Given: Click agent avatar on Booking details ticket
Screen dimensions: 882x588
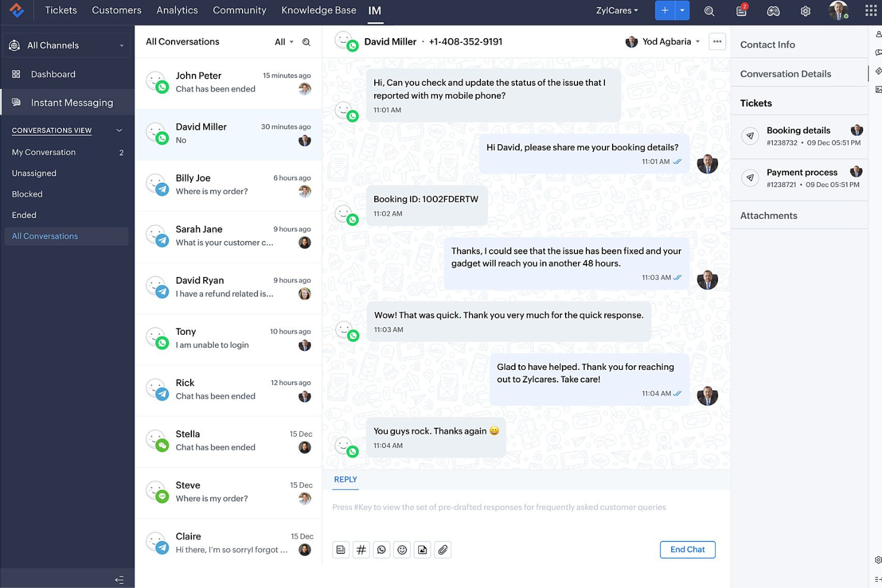Looking at the screenshot, I should click(x=856, y=130).
